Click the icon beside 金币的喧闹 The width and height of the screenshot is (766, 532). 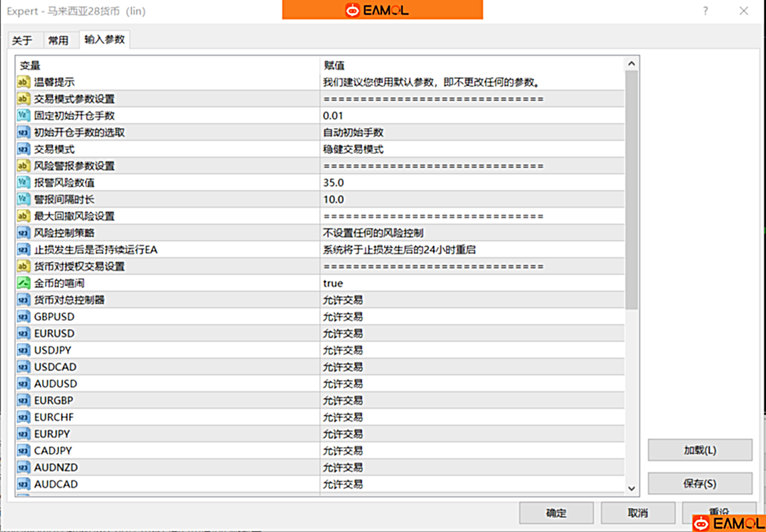(x=23, y=283)
